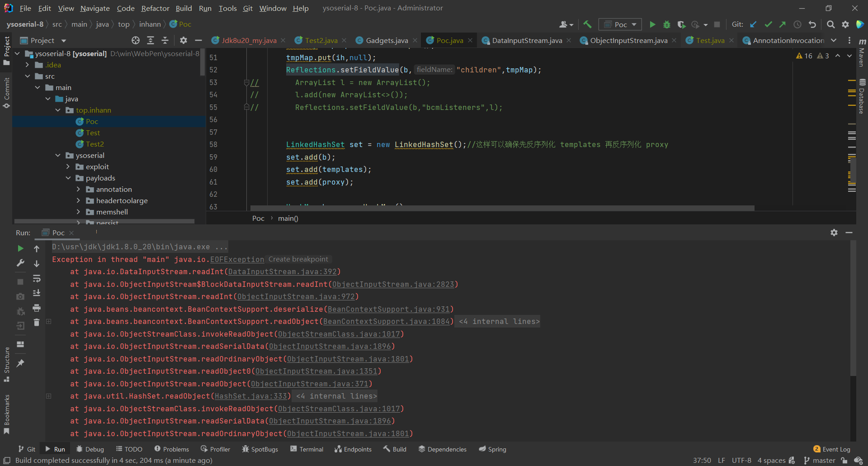Click the Select Opened File target icon
Image resolution: width=868 pixels, height=466 pixels.
coord(136,40)
